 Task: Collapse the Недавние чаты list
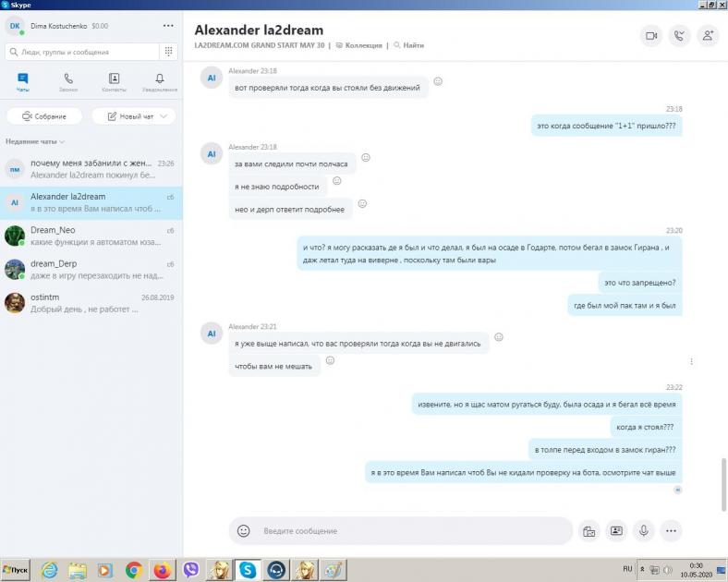pos(36,141)
